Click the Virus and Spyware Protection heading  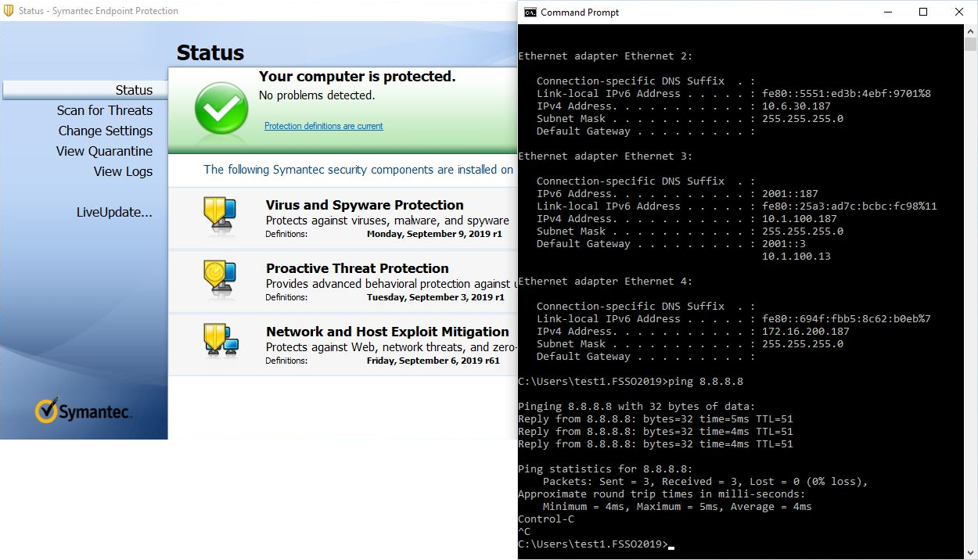[x=365, y=205]
